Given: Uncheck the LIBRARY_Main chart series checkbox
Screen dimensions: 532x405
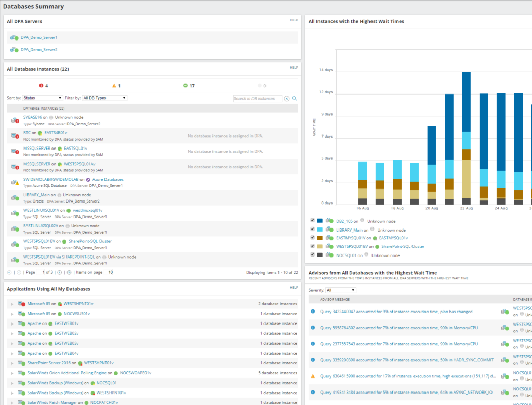Looking at the screenshot, I should point(312,229).
